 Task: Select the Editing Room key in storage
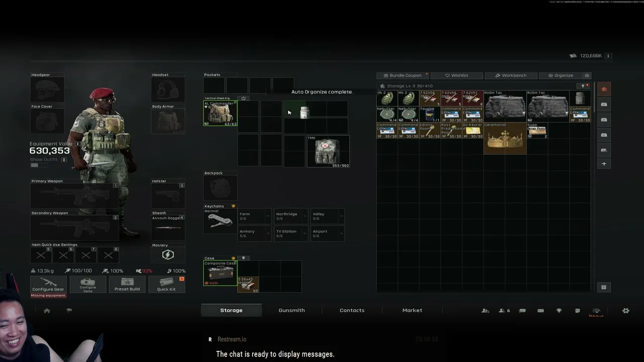coord(430,130)
